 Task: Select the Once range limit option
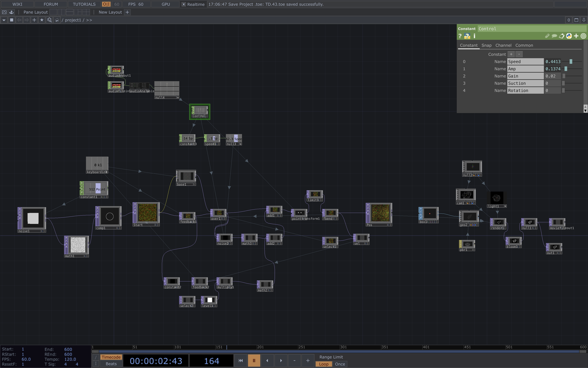(340, 364)
